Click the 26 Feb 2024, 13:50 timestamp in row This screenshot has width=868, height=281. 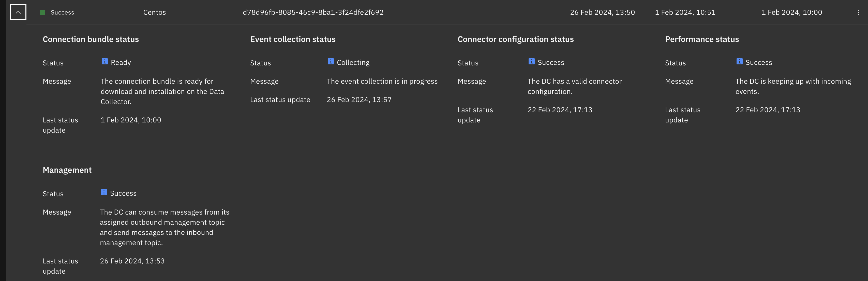pos(602,12)
